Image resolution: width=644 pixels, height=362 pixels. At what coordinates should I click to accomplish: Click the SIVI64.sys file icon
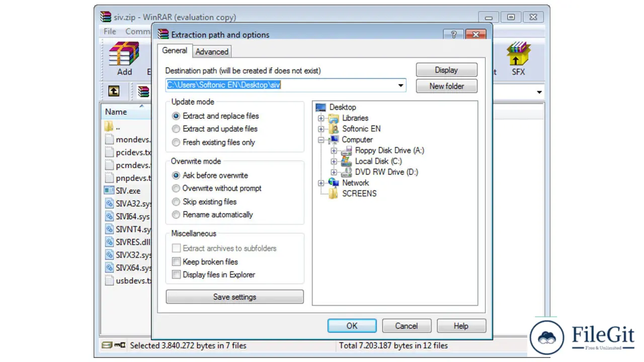tap(109, 217)
